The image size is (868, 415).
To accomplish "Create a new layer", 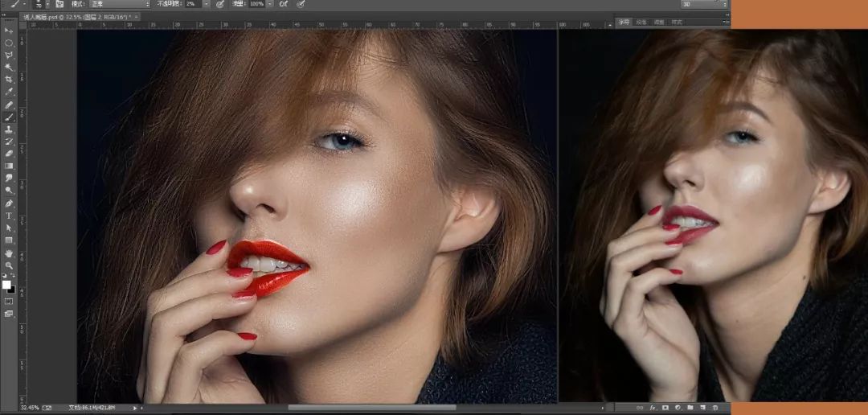I will pyautogui.click(x=702, y=408).
